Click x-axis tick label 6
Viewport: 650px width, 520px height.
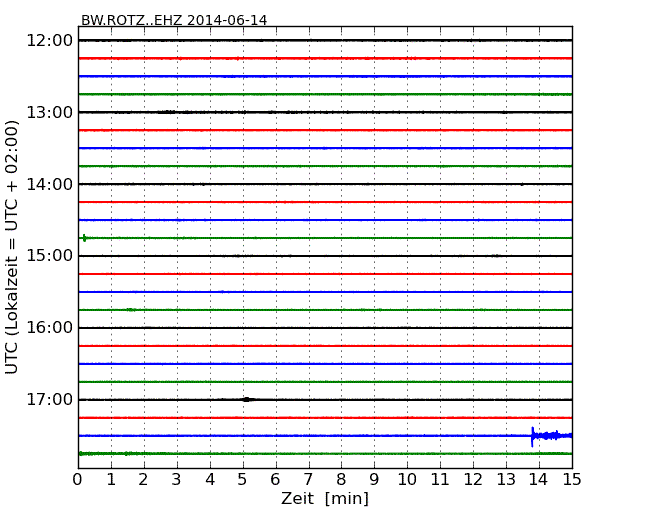(x=275, y=480)
